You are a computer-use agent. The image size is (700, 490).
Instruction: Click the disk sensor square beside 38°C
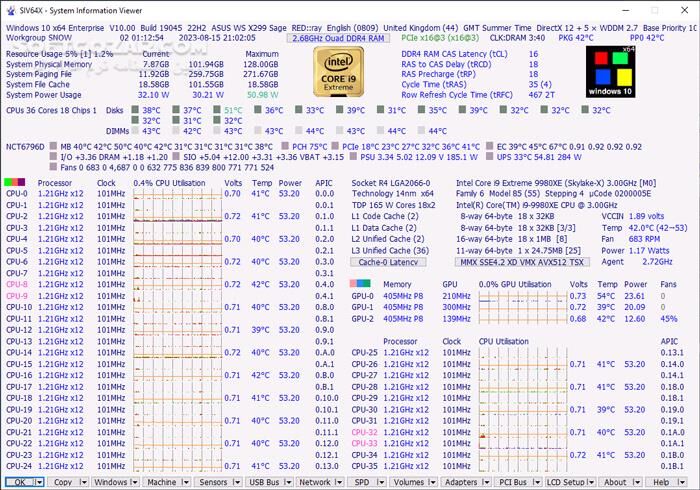click(135, 109)
